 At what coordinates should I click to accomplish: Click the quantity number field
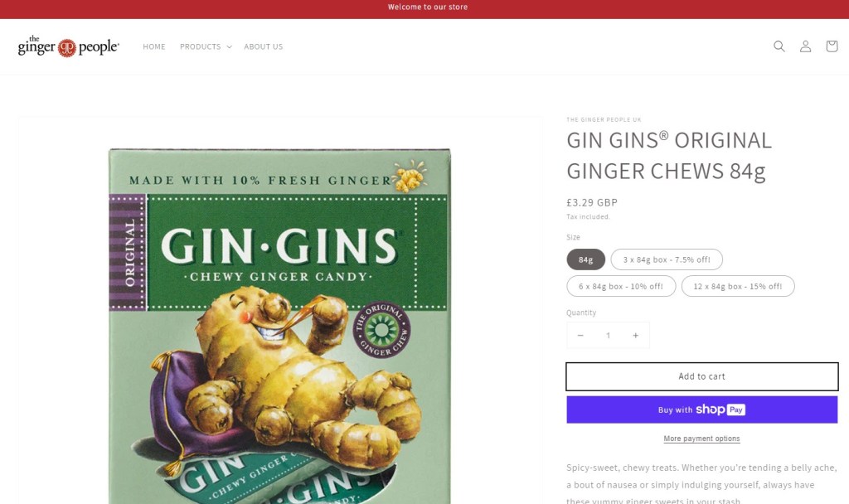click(x=608, y=335)
